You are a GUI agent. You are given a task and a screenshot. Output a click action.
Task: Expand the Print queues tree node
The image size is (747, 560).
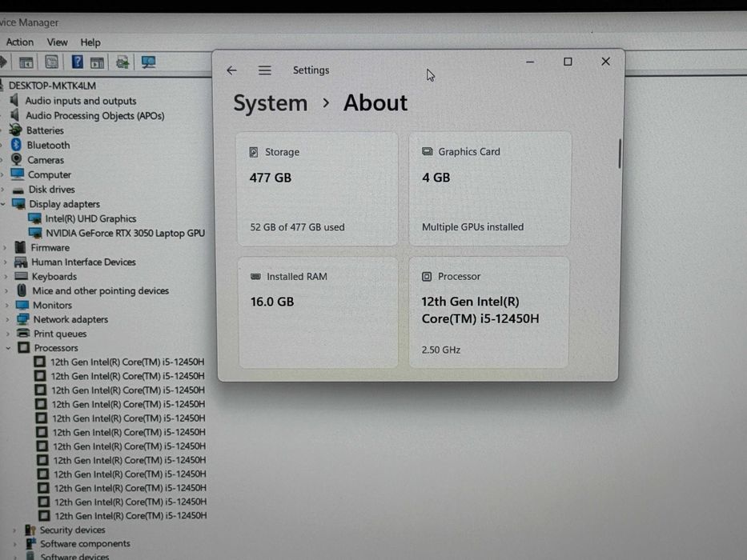point(7,334)
